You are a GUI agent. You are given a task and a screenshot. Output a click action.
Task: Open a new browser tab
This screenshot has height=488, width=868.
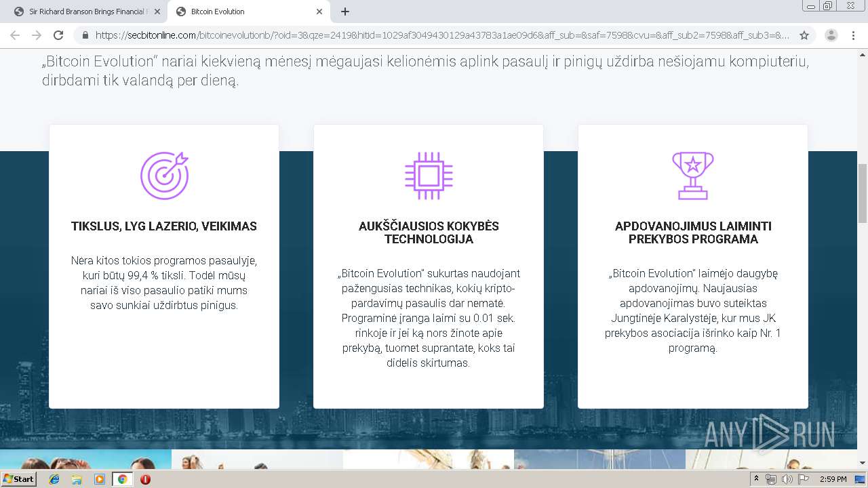pos(345,12)
